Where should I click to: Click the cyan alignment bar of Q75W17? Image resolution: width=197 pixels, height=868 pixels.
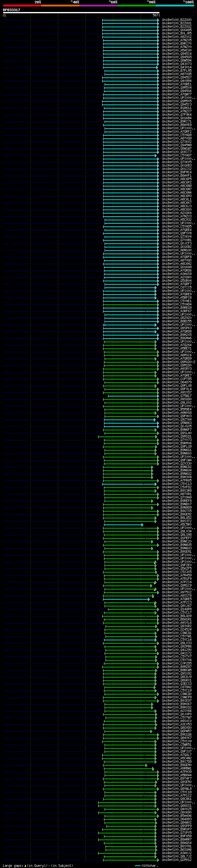[133, 396]
